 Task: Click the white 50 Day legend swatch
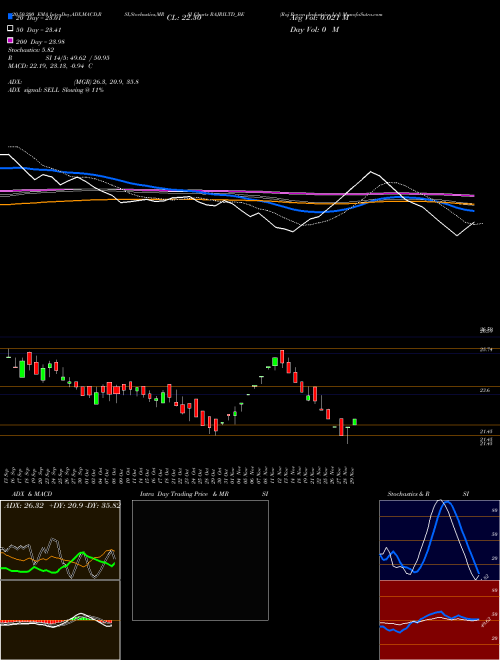click(x=10, y=29)
